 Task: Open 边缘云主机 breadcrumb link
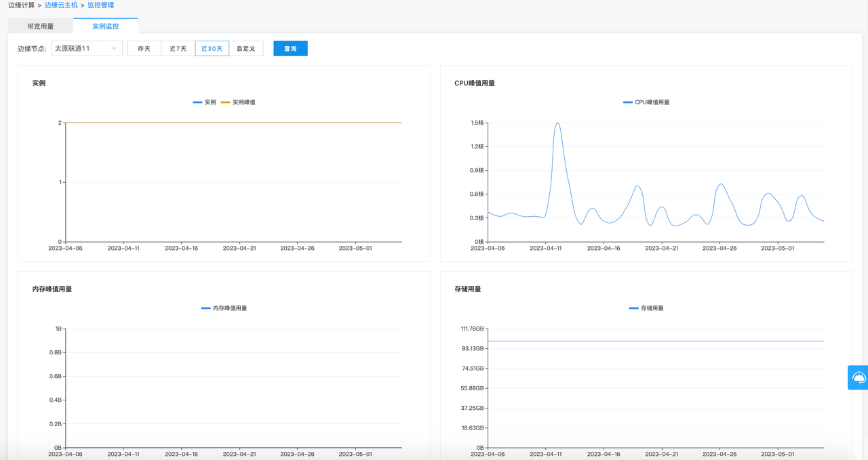click(x=61, y=5)
